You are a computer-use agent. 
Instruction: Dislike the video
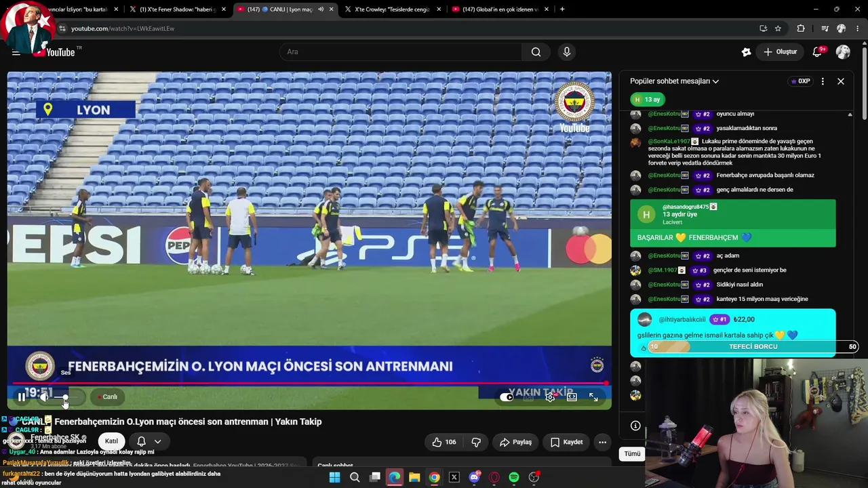[x=476, y=442]
